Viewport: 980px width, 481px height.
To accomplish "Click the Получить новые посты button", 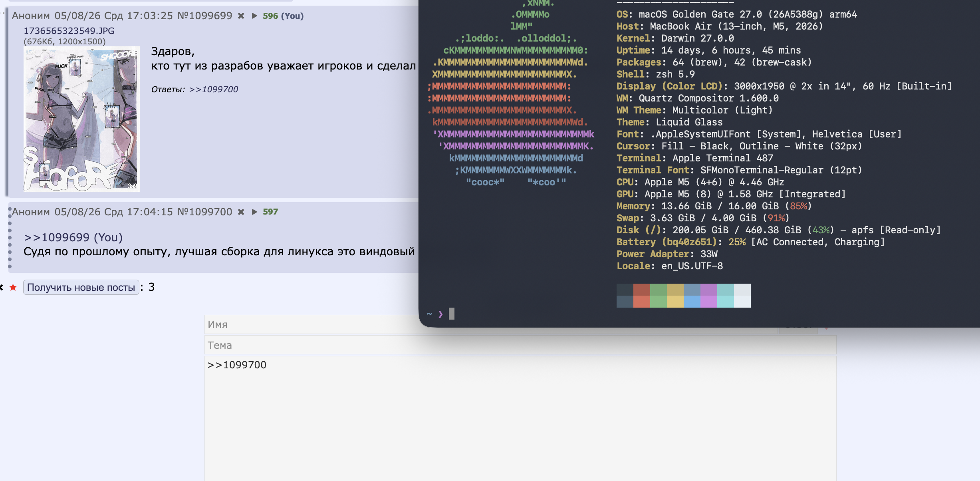I will (x=81, y=287).
